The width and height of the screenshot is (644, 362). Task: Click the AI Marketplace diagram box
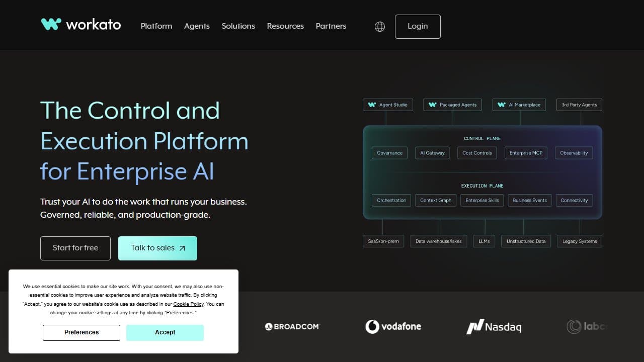click(x=519, y=105)
